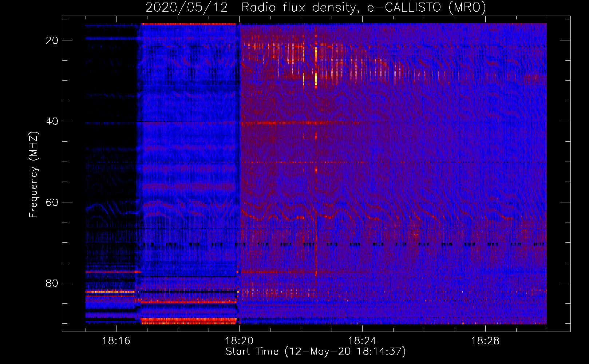This screenshot has height=364, width=589.
Task: Click the '80' frequency tick label
Action: [52, 283]
